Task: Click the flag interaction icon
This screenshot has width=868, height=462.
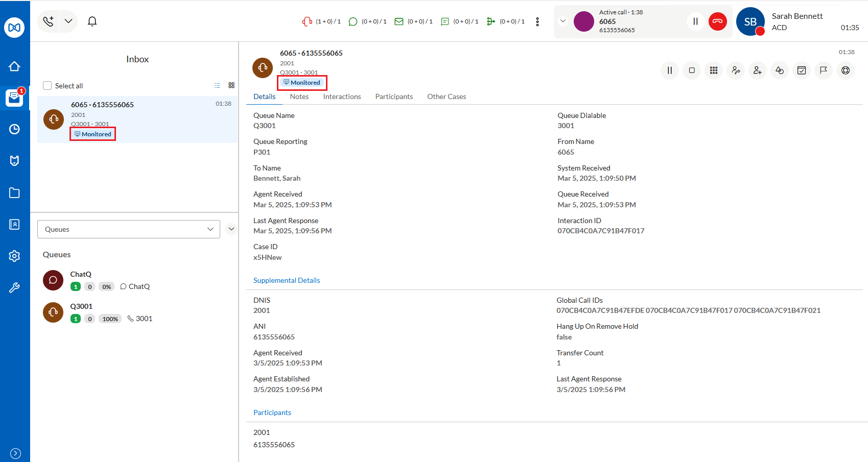Action: (x=823, y=70)
